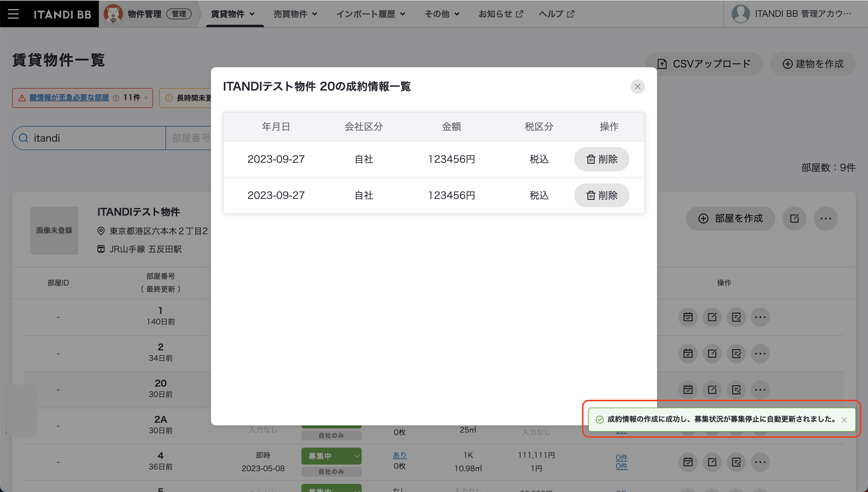This screenshot has height=492, width=868.
Task: Click the 画像未登録 building thumbnail
Action: pyautogui.click(x=54, y=230)
